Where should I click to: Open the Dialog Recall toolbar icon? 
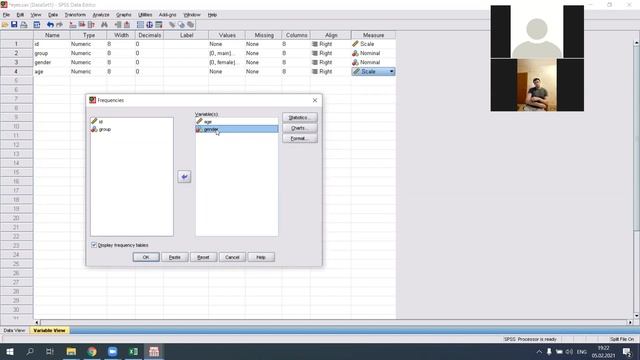[x=37, y=25]
